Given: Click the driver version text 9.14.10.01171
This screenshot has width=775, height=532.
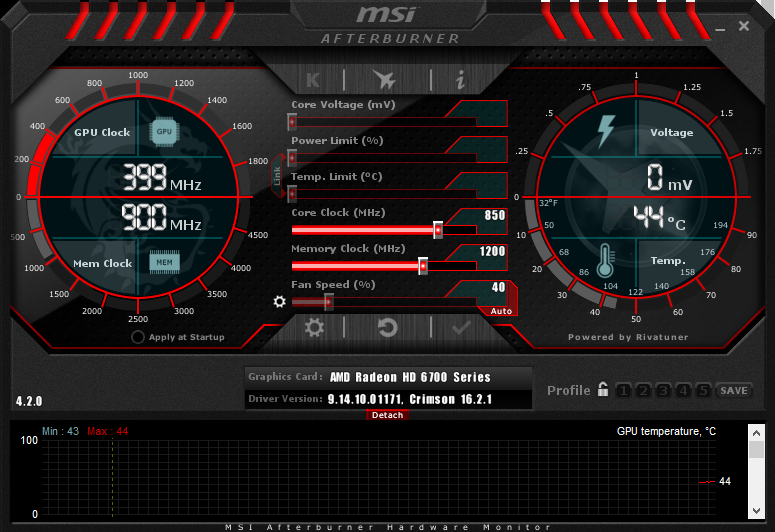Looking at the screenshot, I should (x=365, y=399).
